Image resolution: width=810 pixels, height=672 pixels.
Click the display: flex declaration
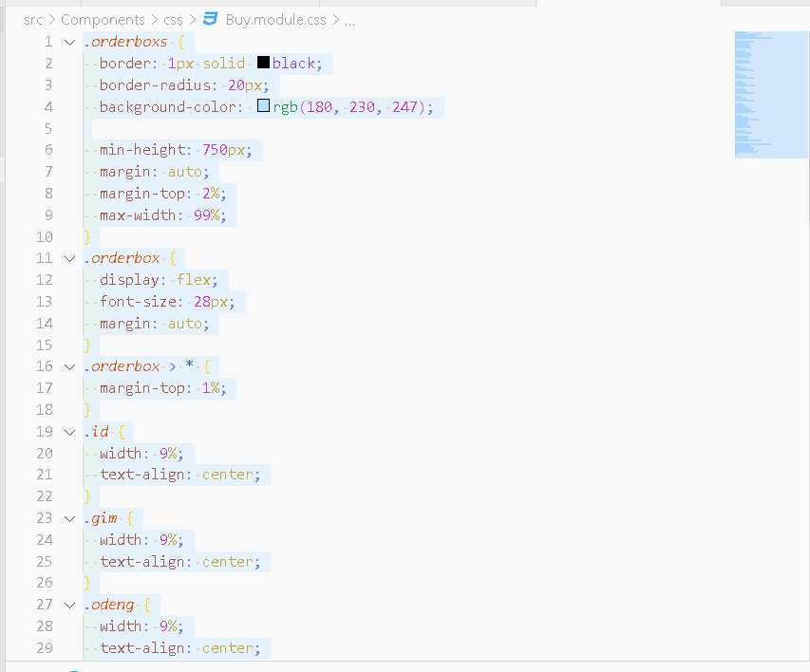160,280
